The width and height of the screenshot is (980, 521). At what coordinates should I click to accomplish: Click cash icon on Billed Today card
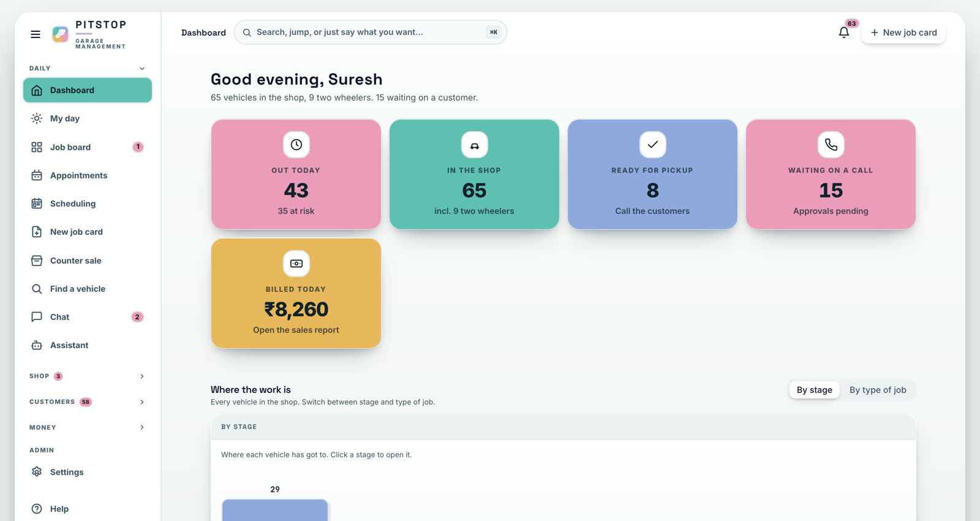click(x=296, y=264)
